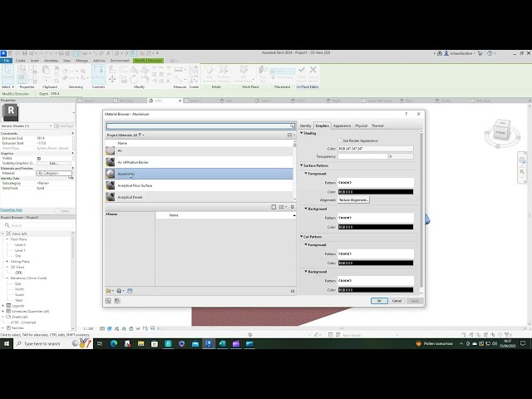Select the Aluminium material row
The image size is (532, 399).
[199, 174]
